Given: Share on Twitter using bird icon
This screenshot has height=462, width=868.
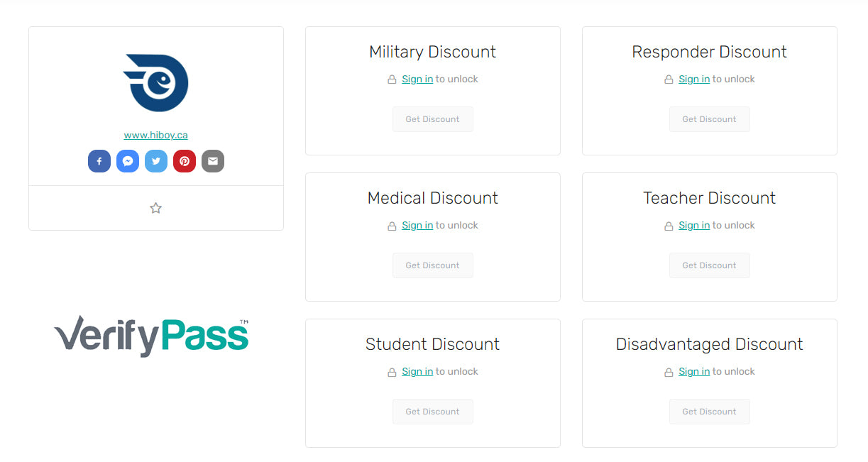Looking at the screenshot, I should point(156,161).
